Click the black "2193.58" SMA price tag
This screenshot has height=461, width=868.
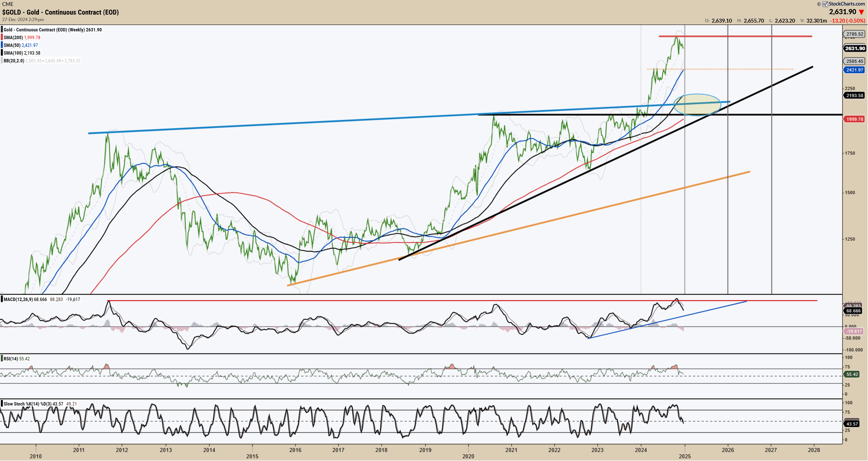coord(854,95)
